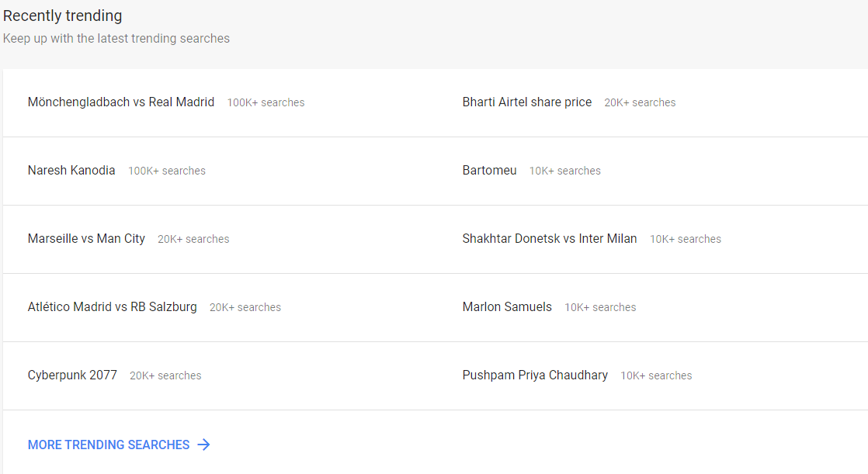
Task: Click 100K+ searches beside Mönchengladbach vs Real Madrid
Action: tap(266, 103)
